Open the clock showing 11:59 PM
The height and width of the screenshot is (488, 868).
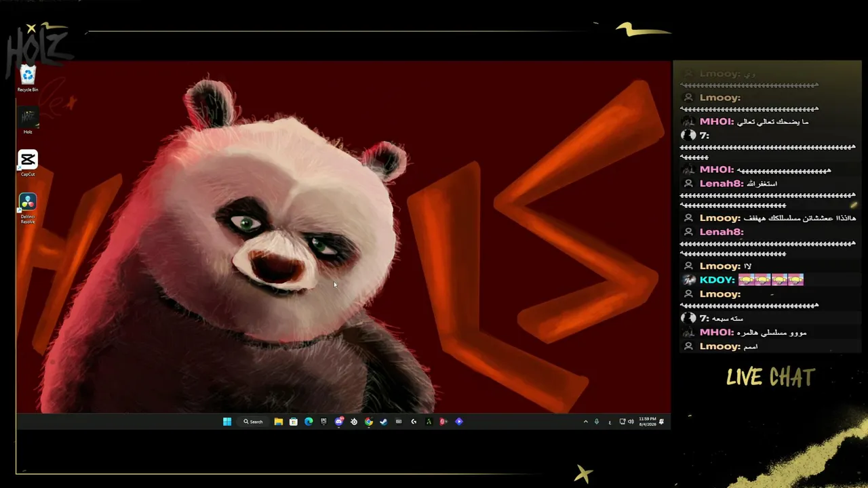(x=647, y=422)
